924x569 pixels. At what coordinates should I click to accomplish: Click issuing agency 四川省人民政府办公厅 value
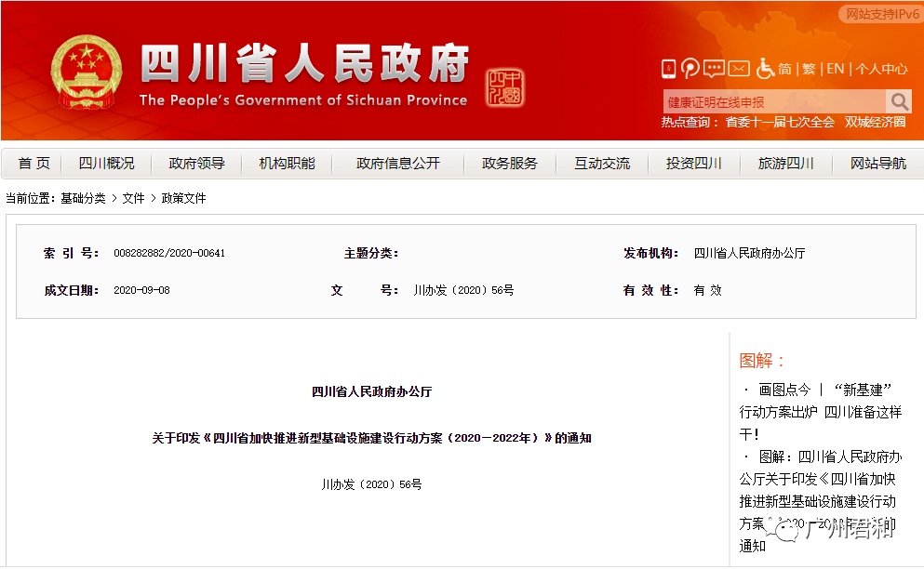tap(750, 253)
